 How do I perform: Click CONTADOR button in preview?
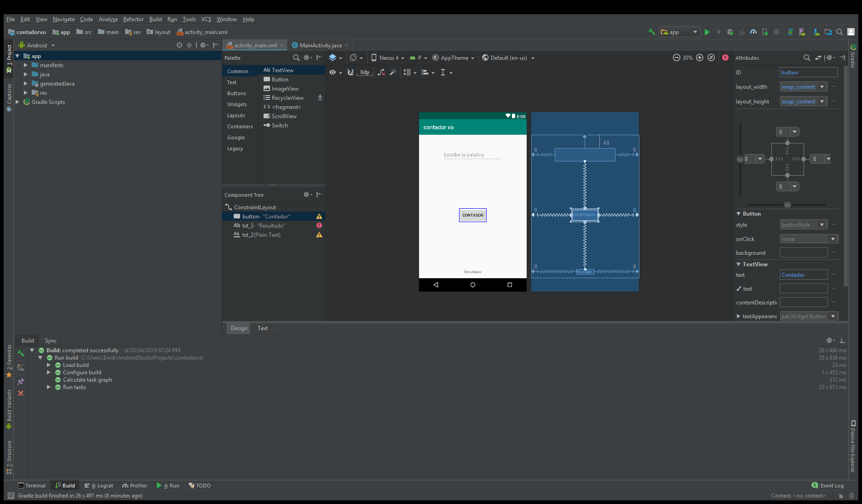[473, 215]
